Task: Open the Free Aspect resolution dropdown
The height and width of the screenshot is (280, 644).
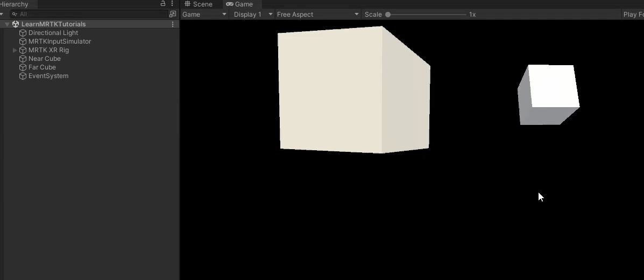Action: point(317,15)
